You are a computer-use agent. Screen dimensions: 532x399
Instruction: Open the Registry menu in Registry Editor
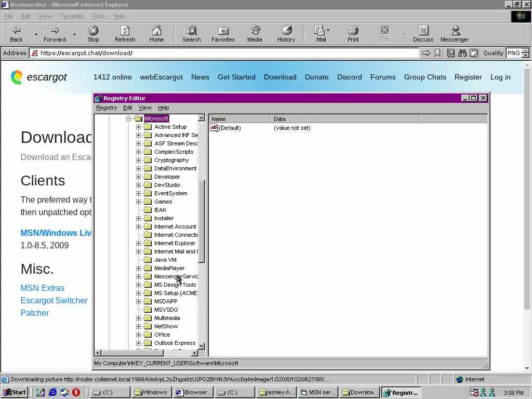pos(107,108)
